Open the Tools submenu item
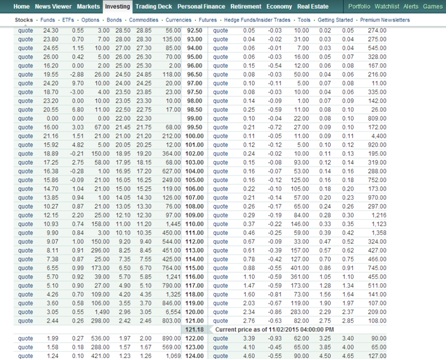The height and width of the screenshot is (360, 448). 304,20
